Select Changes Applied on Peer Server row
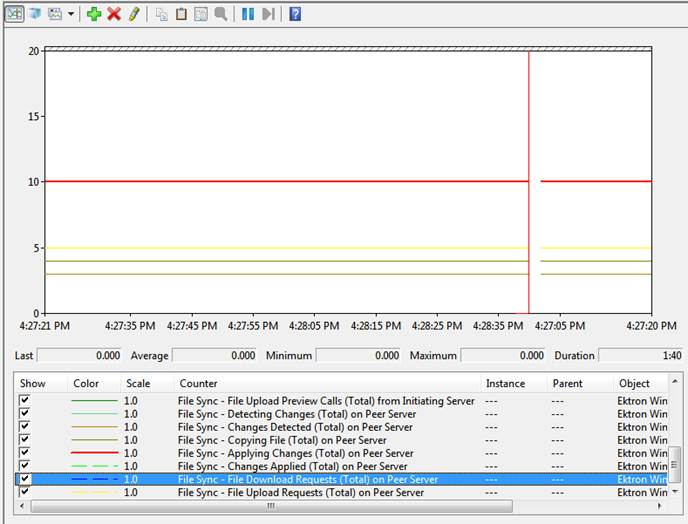The height and width of the screenshot is (524, 688). coord(341,466)
